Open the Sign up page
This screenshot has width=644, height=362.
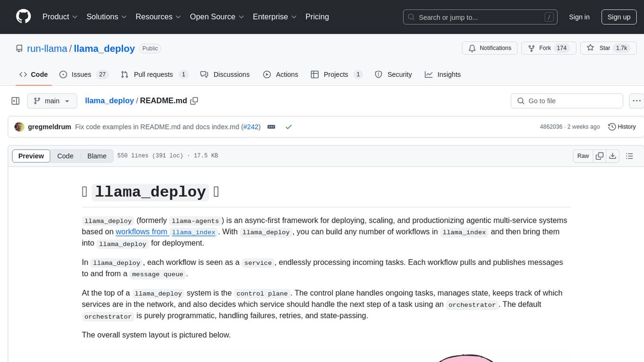point(619,17)
